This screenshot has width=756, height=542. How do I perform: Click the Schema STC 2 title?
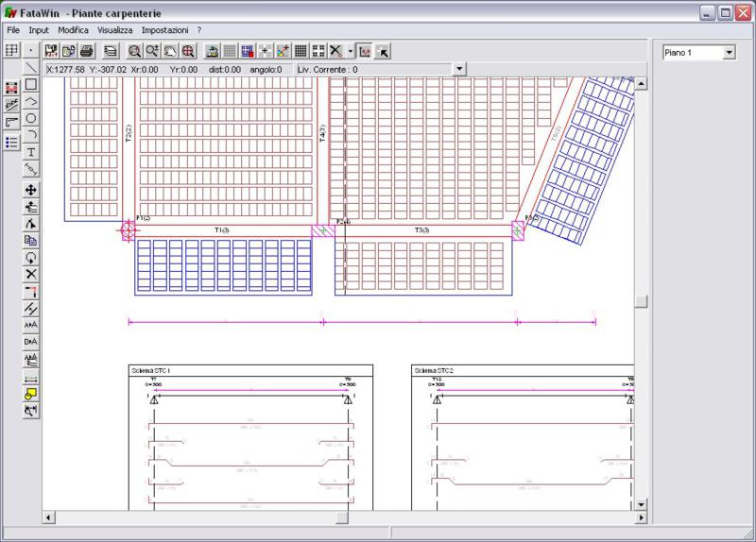[434, 370]
